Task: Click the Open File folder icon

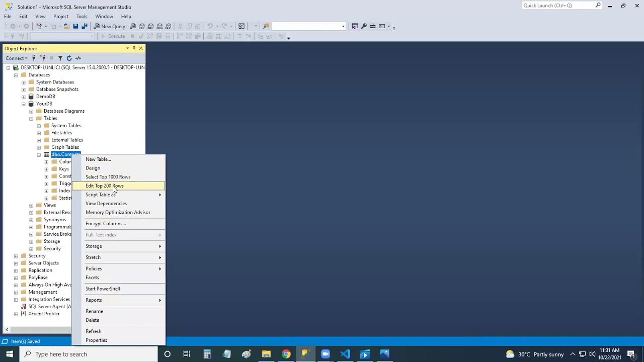Action: pyautogui.click(x=66, y=26)
